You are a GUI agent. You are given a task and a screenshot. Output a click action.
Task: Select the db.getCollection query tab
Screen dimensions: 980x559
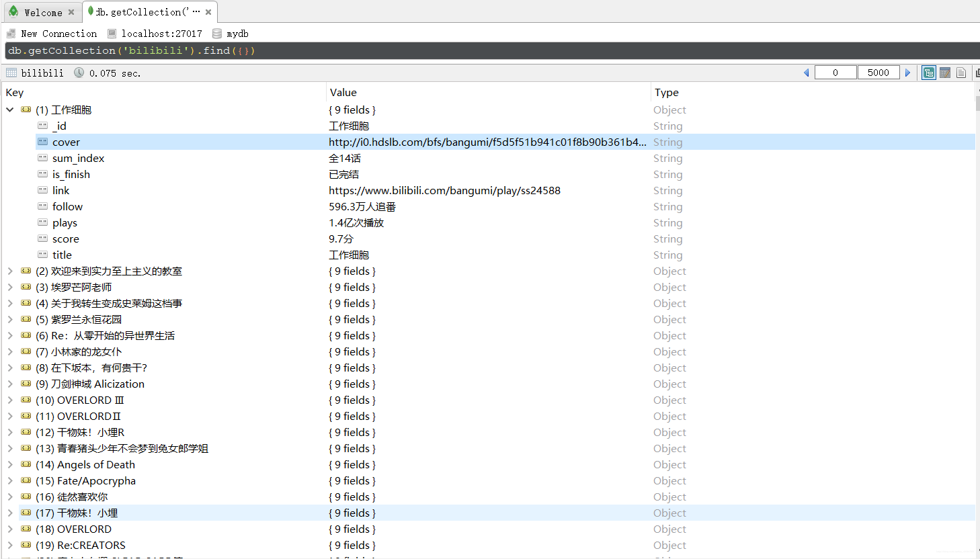pos(150,12)
